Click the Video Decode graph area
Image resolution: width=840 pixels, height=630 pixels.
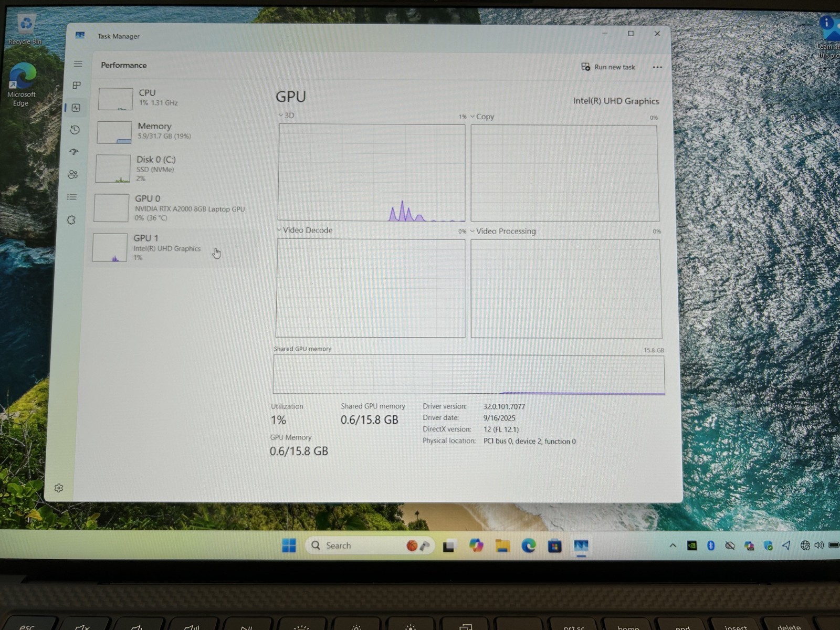[370, 288]
